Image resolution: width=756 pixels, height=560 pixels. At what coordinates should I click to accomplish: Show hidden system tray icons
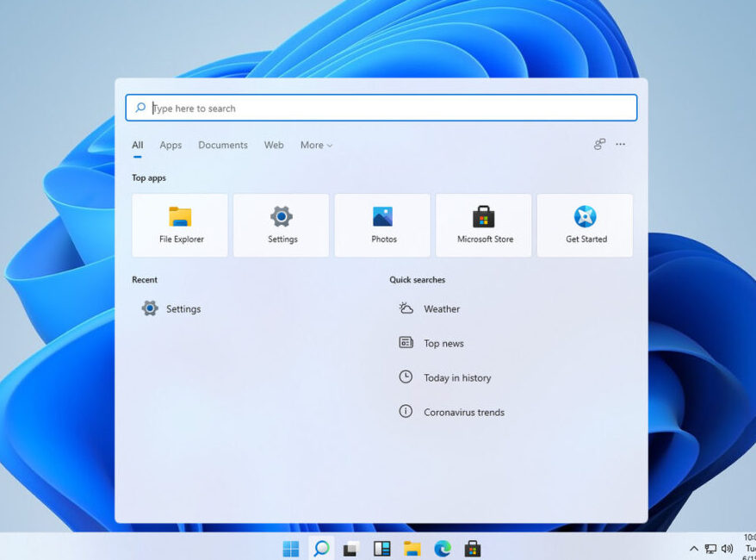click(694, 549)
